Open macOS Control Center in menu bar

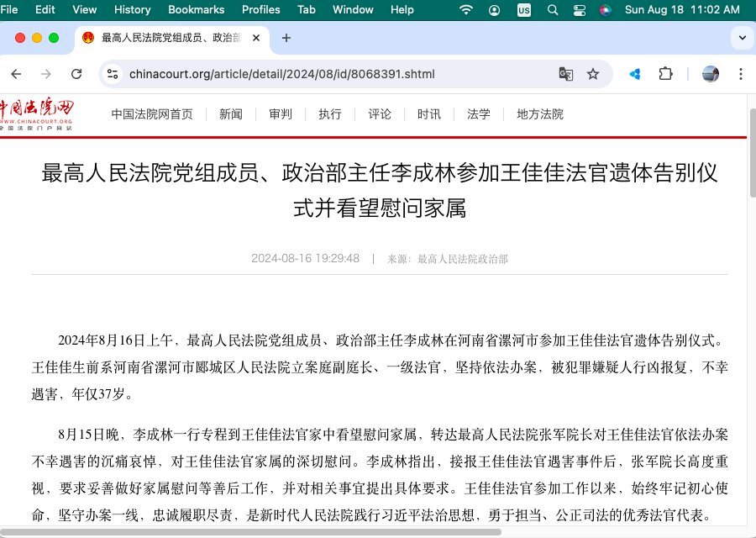580,10
